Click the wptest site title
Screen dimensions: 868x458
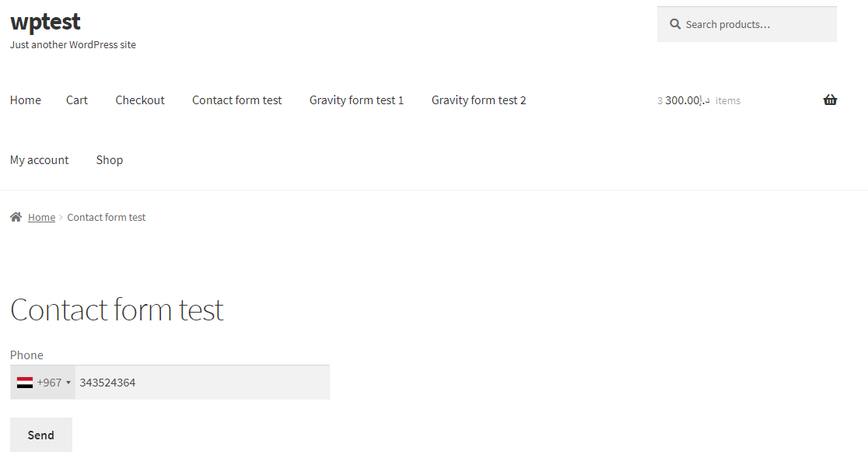pyautogui.click(x=45, y=22)
